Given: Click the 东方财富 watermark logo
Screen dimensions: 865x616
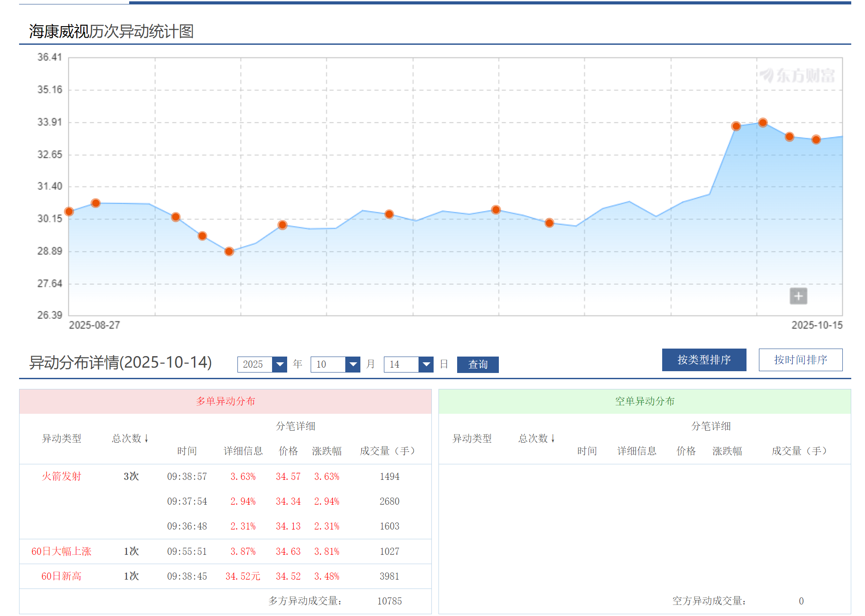Looking at the screenshot, I should [797, 75].
